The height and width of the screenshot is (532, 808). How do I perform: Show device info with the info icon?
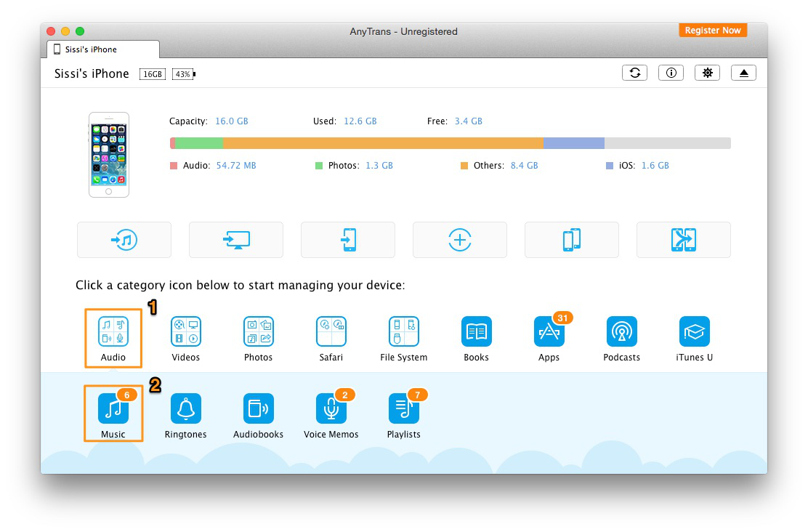pyautogui.click(x=671, y=73)
